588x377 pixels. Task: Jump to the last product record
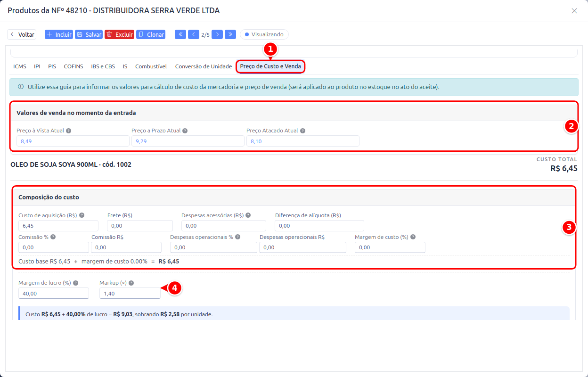tap(230, 34)
